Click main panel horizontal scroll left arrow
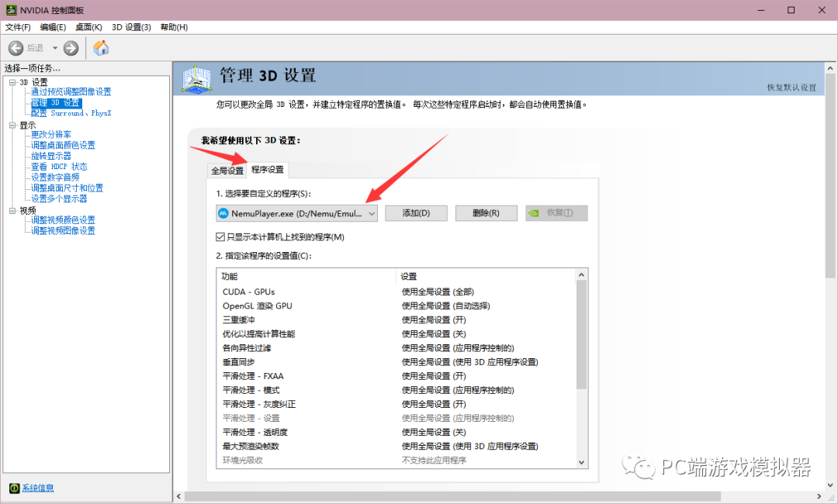 tap(179, 496)
